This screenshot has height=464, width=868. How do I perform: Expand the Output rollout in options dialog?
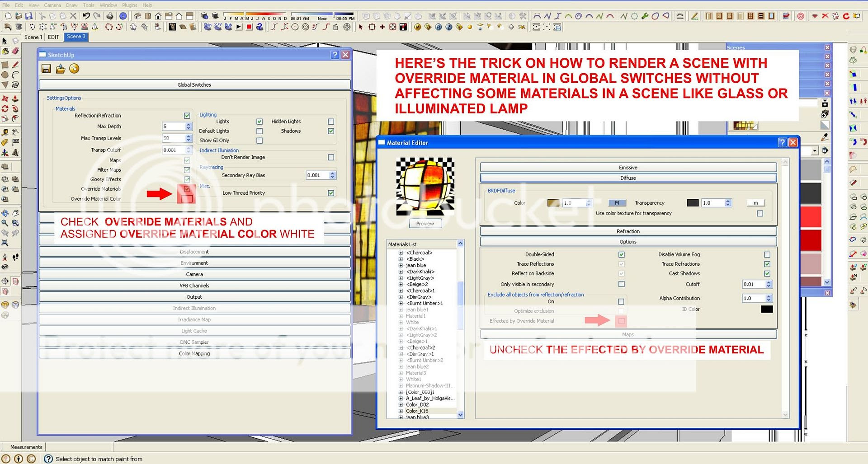point(194,297)
